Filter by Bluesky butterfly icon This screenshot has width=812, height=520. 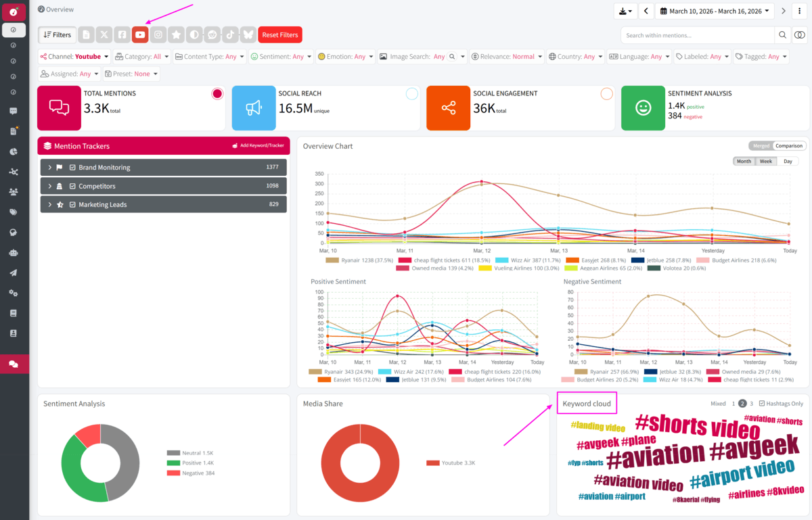[248, 34]
